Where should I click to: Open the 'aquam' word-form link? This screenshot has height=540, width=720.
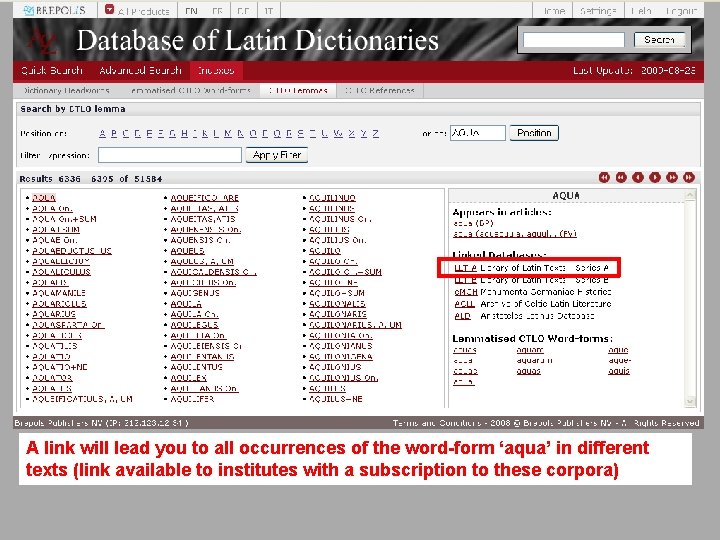click(x=530, y=350)
